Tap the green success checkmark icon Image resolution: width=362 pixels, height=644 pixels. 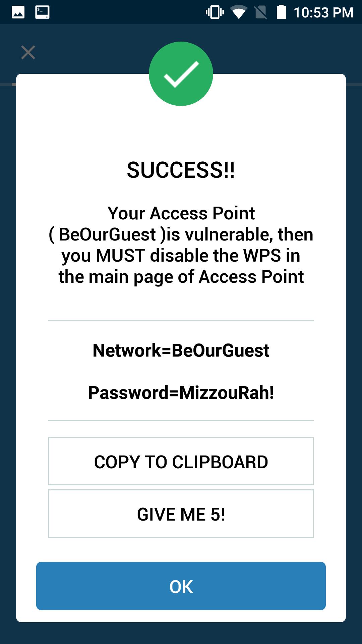point(181,74)
